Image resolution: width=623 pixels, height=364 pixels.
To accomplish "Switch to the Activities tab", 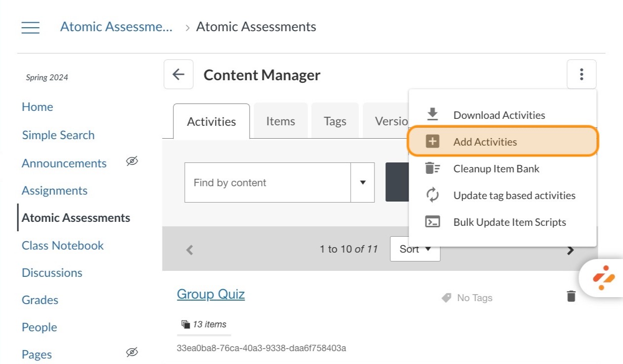I will pos(211,121).
